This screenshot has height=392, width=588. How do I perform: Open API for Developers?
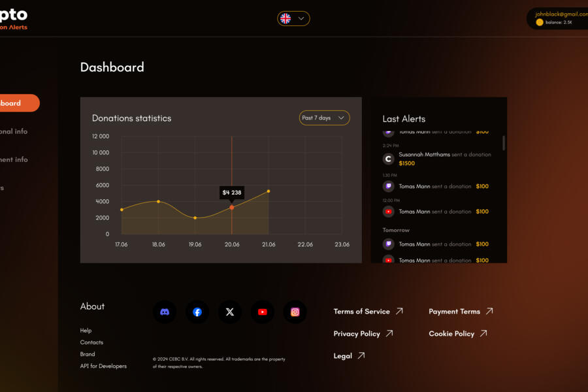pos(103,366)
